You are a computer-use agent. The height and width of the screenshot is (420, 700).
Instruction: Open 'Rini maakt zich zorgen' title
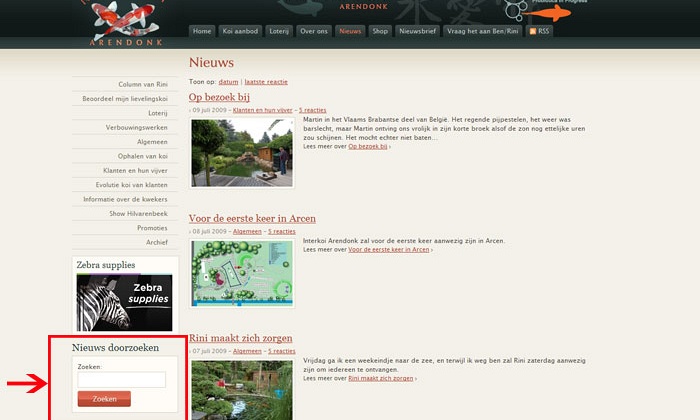tap(241, 338)
